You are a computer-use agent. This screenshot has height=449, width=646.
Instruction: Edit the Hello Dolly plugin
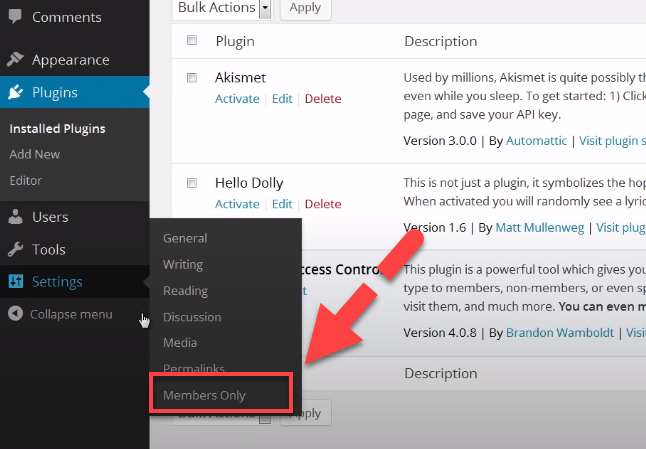282,204
